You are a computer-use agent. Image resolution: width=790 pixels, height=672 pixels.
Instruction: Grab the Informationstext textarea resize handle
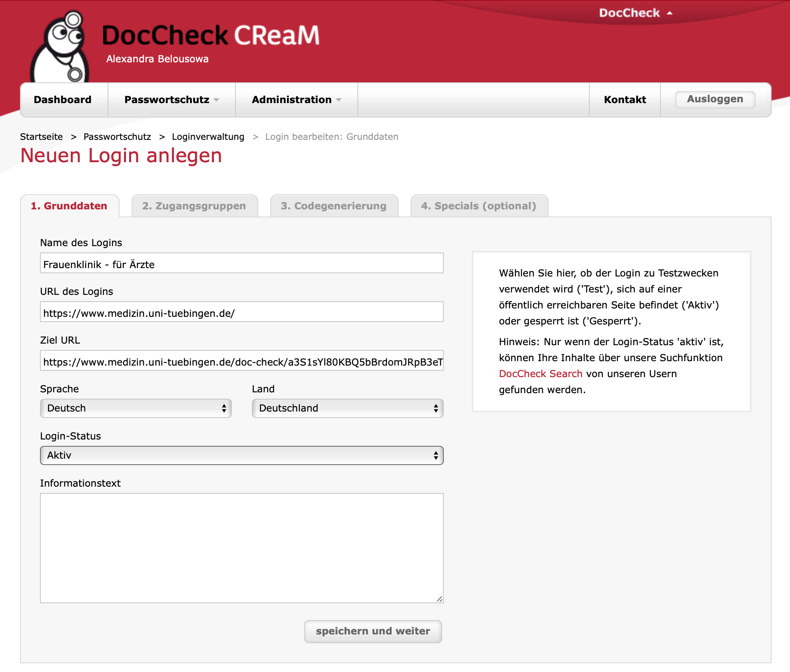coord(439,599)
